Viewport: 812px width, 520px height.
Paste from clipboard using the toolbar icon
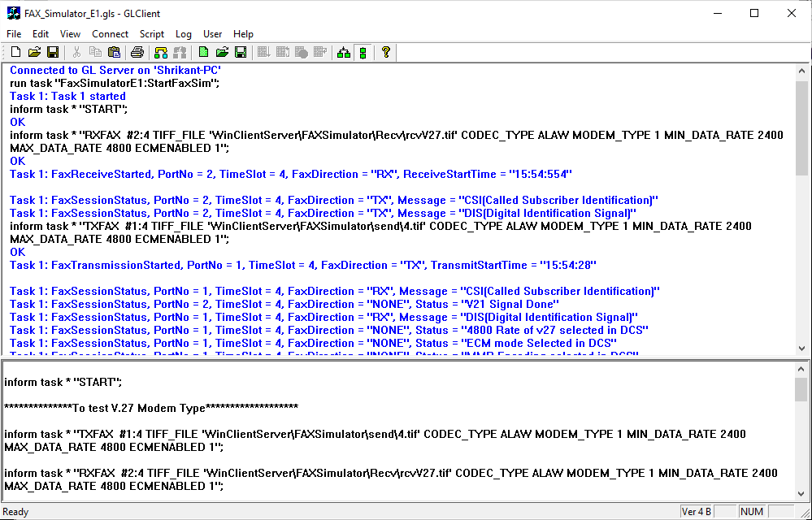coord(114,52)
